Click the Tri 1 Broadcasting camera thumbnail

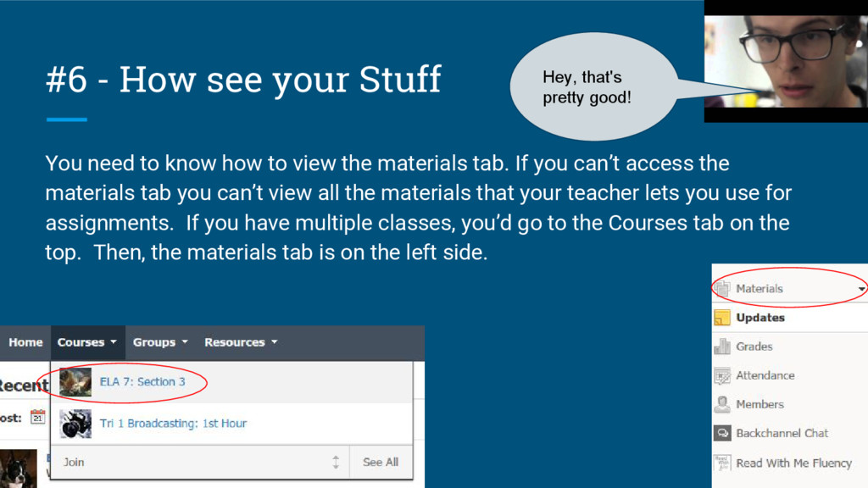pos(75,423)
